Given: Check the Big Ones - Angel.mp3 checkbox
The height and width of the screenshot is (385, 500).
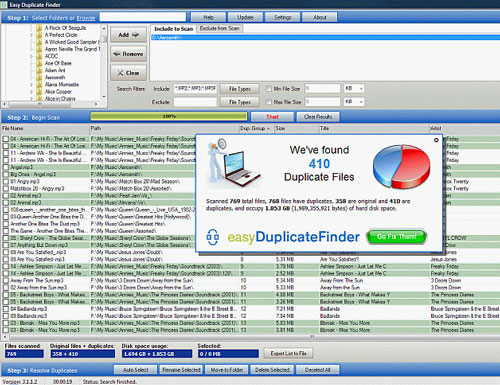Looking at the screenshot, I should pyautogui.click(x=6, y=174).
